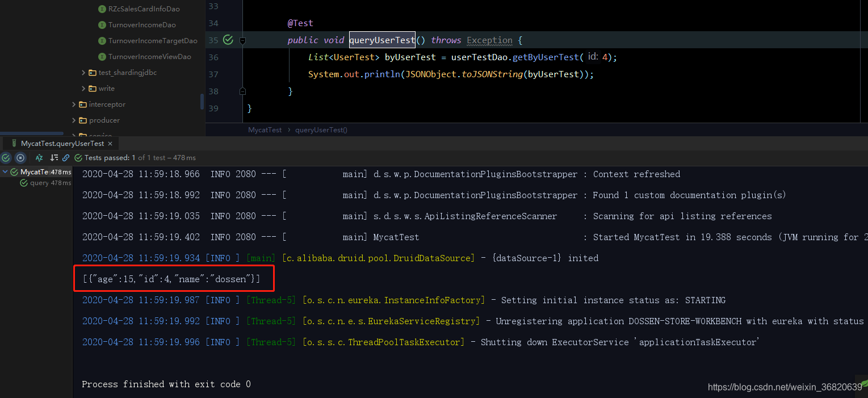Click line number 36 in the gutter

point(213,57)
